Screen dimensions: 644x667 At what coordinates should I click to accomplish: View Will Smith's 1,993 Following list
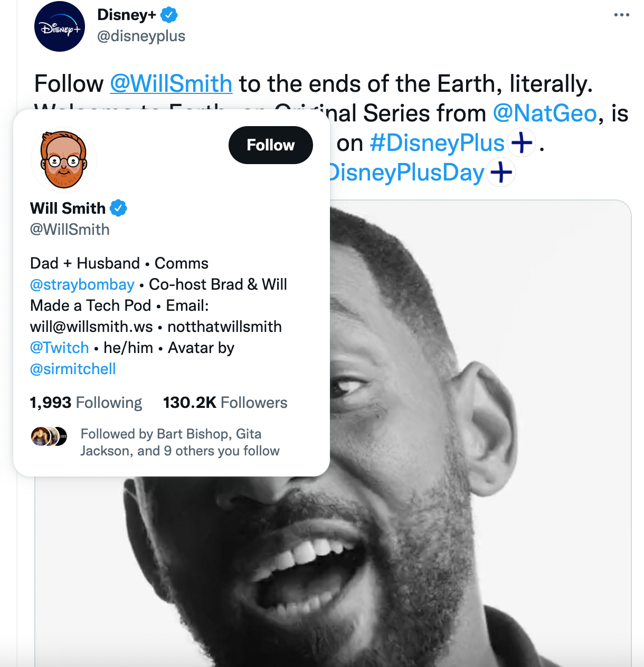pos(86,402)
